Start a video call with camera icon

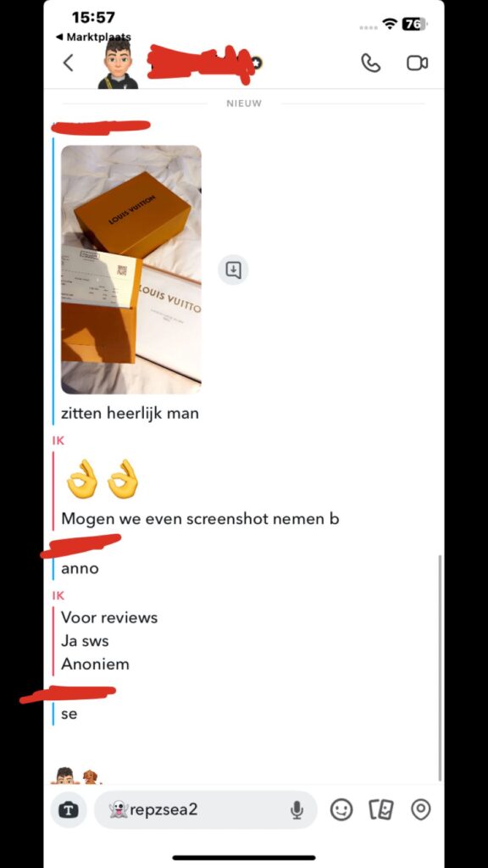pos(417,63)
